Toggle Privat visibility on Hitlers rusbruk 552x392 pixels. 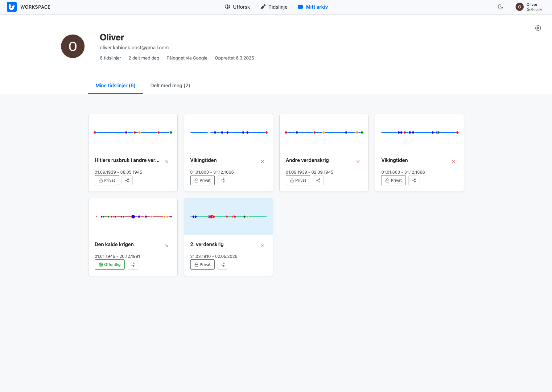click(107, 180)
